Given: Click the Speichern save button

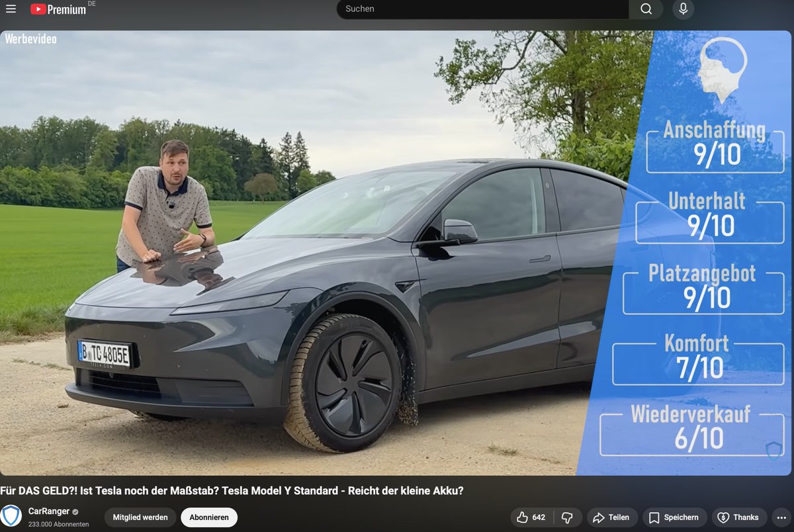Looking at the screenshot, I should pyautogui.click(x=675, y=517).
